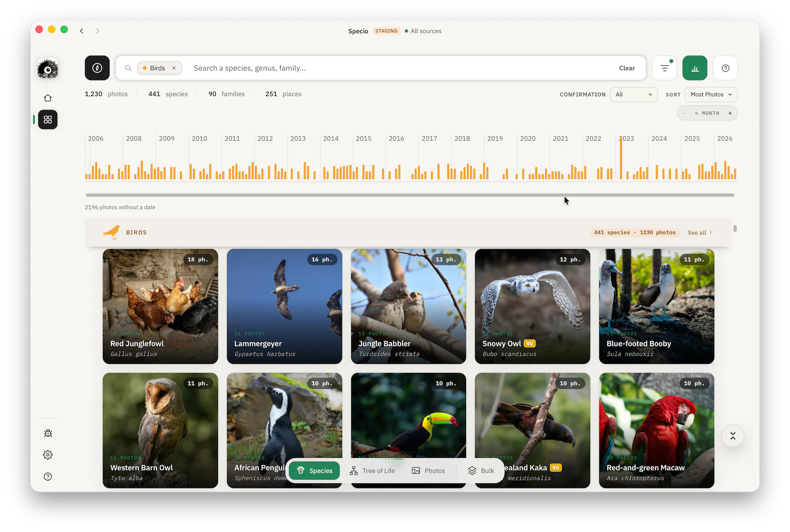Click Clear in the search bar
The width and height of the screenshot is (790, 532).
coord(627,68)
